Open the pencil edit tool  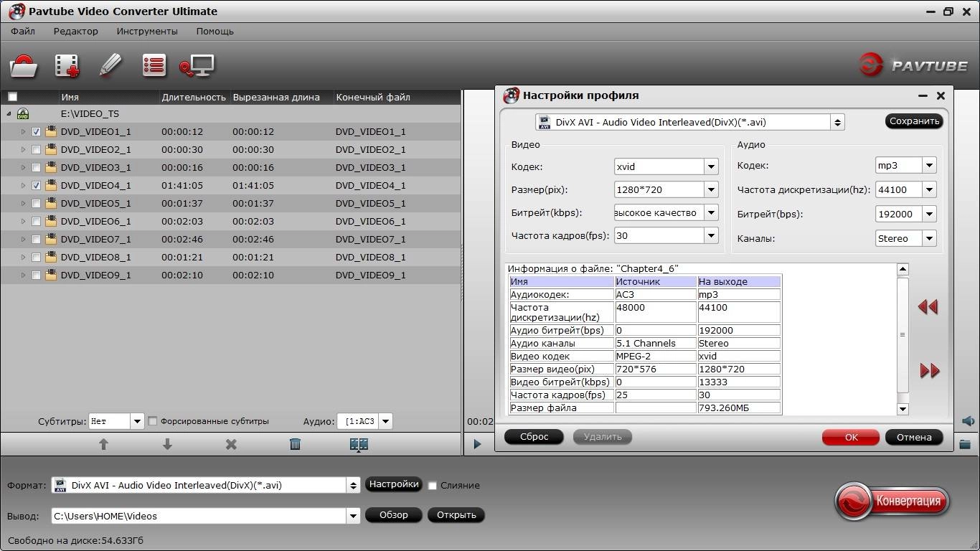coord(110,65)
